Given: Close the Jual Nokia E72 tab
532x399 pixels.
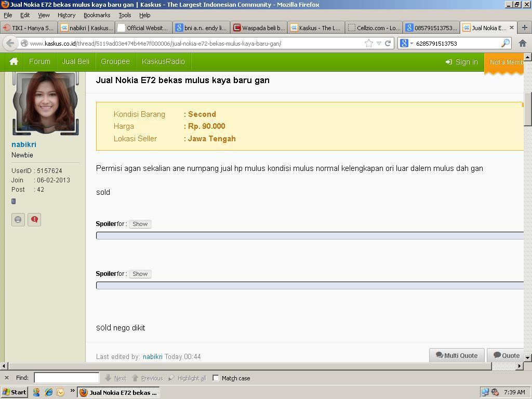Looking at the screenshot, I should (512, 28).
